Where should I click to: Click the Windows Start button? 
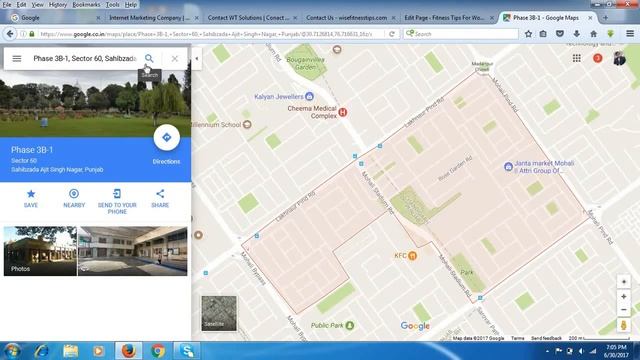tap(12, 351)
